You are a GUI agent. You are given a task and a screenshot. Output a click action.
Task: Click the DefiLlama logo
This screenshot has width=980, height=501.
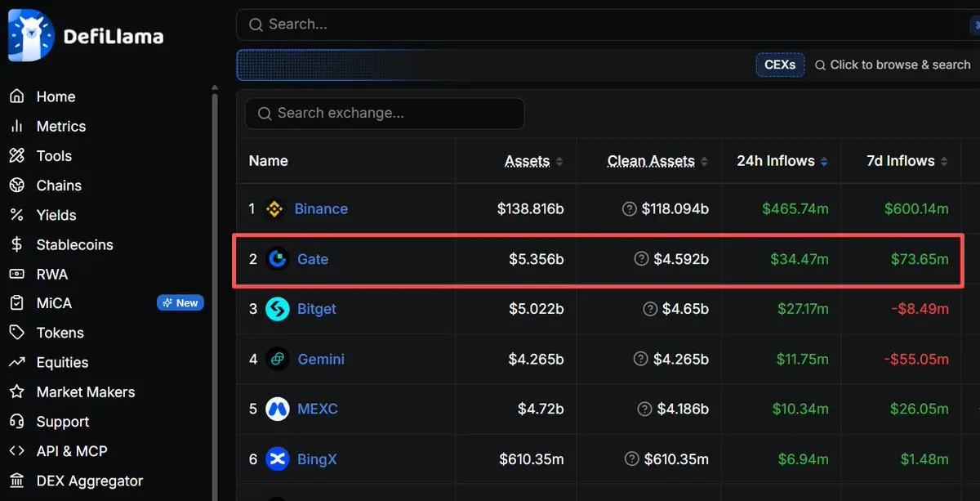click(86, 35)
